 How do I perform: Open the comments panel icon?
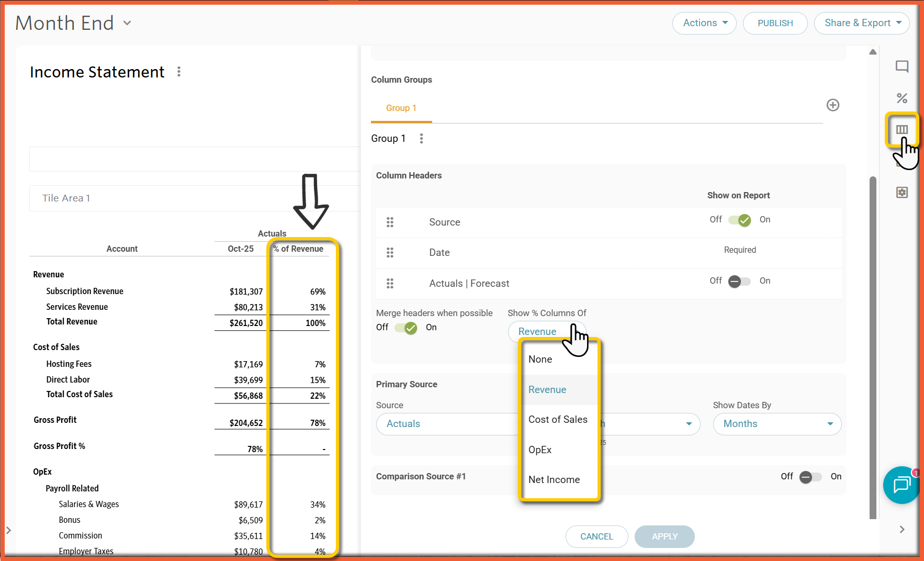coord(902,66)
